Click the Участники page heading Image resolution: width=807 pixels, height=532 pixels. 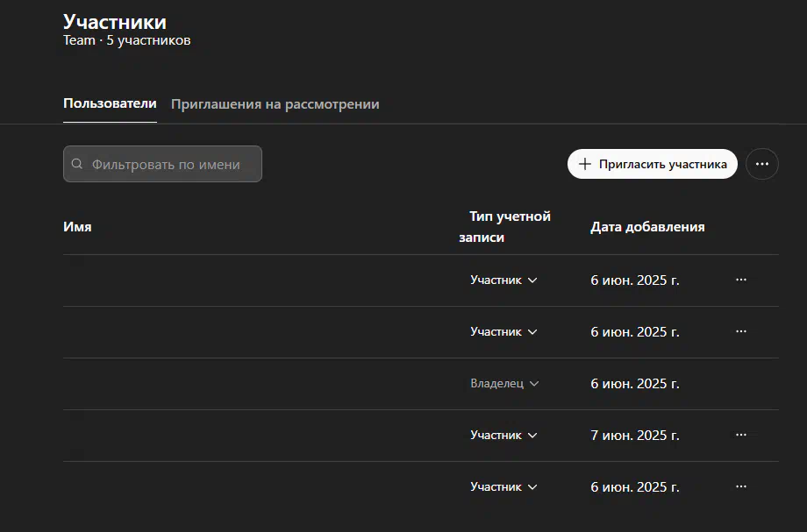(x=115, y=22)
